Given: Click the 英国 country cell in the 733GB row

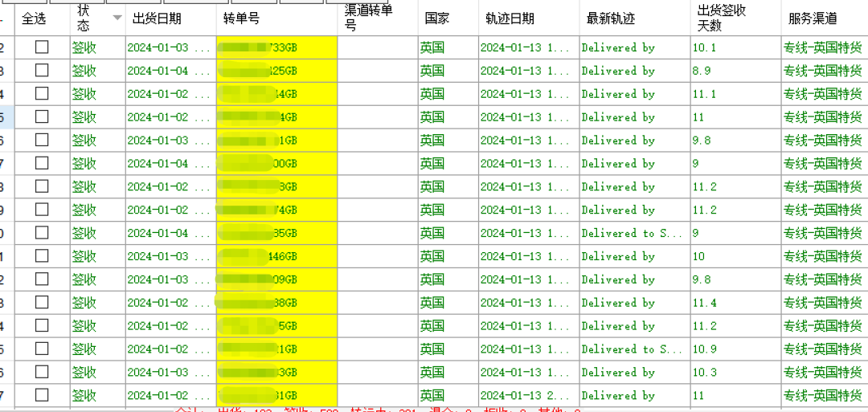Looking at the screenshot, I should pos(448,47).
